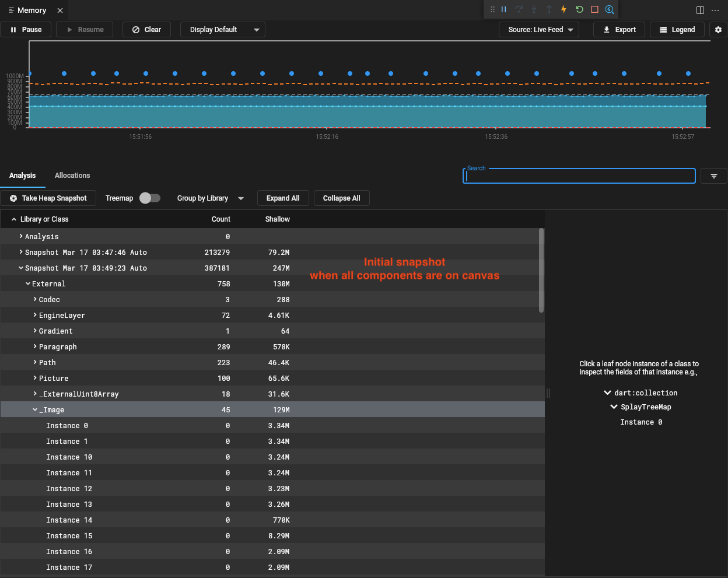Image resolution: width=728 pixels, height=578 pixels.
Task: Close the Memory tab
Action: tap(60, 10)
